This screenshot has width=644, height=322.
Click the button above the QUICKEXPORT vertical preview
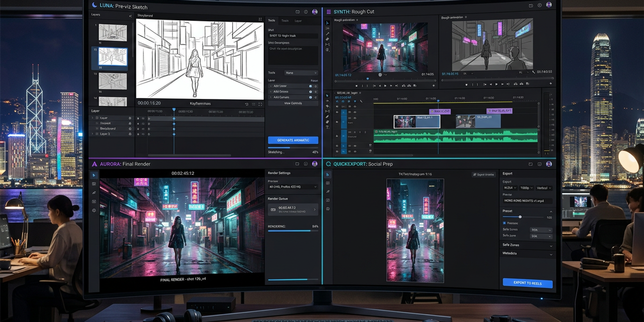tap(483, 174)
